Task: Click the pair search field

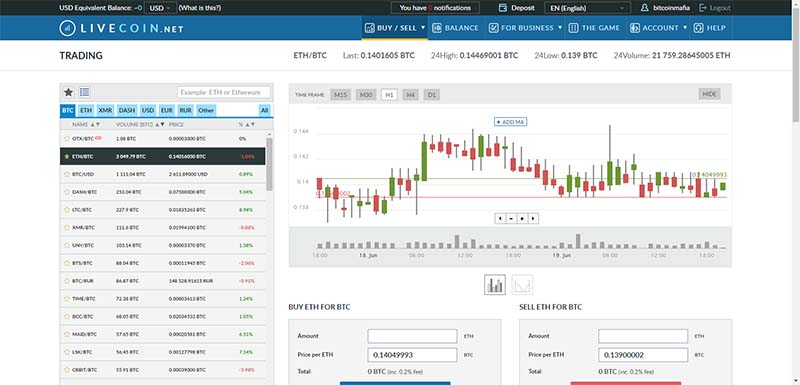Action: click(x=224, y=92)
